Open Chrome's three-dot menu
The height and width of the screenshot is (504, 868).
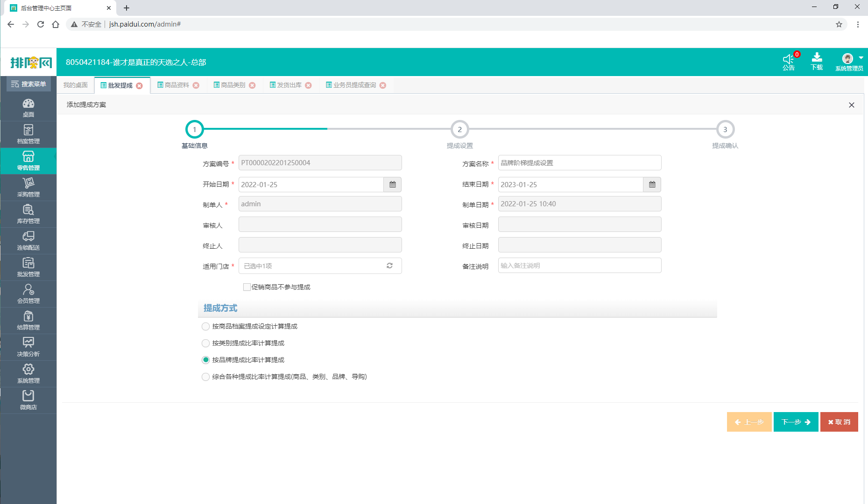coord(858,24)
